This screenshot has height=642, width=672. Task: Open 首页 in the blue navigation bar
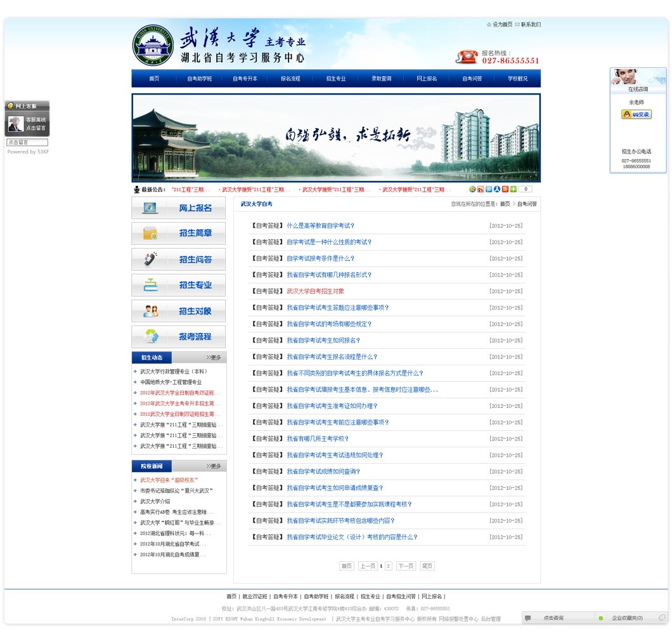click(154, 79)
